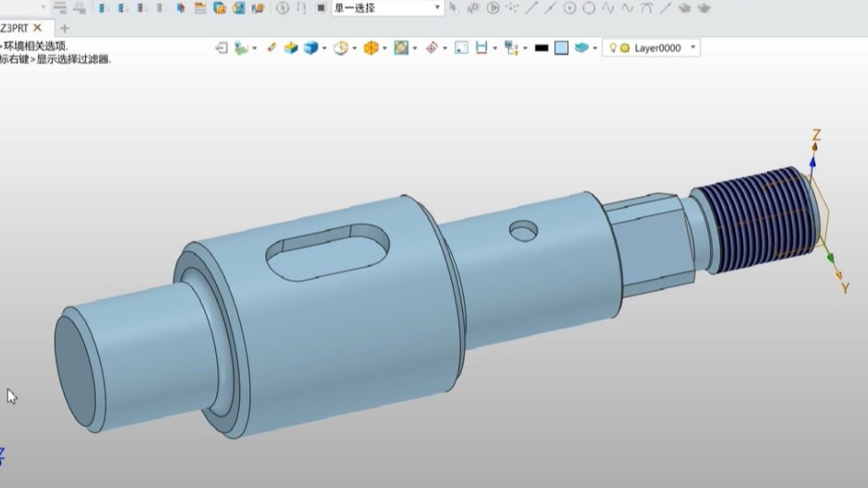Image resolution: width=868 pixels, height=488 pixels.
Task: Select the blue shaded cube display icon
Action: coord(311,48)
